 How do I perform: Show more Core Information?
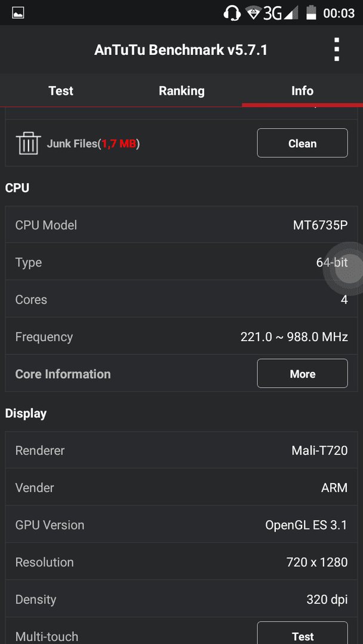[303, 373]
